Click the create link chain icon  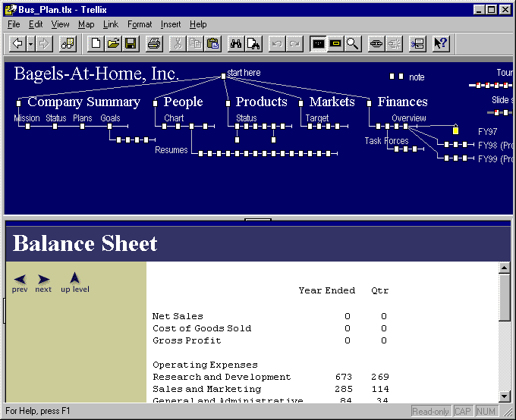click(x=376, y=44)
